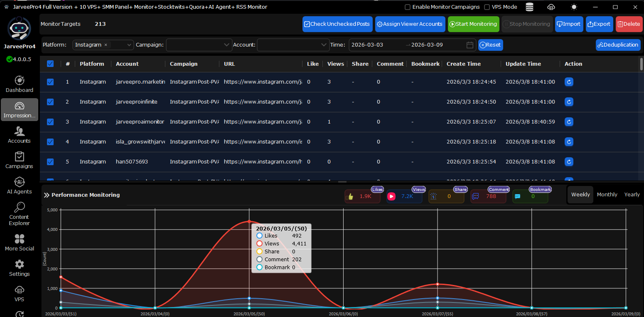Click the Deduplication button
This screenshot has height=317, width=644.
[x=617, y=45]
